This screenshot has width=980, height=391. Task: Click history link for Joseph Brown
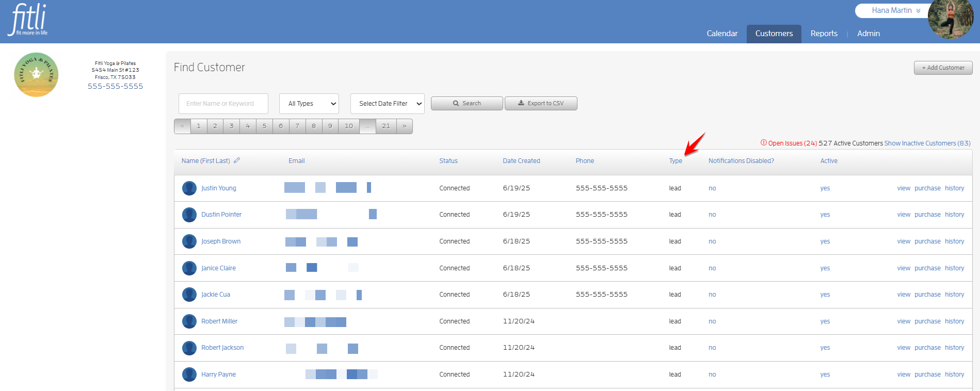click(x=955, y=241)
